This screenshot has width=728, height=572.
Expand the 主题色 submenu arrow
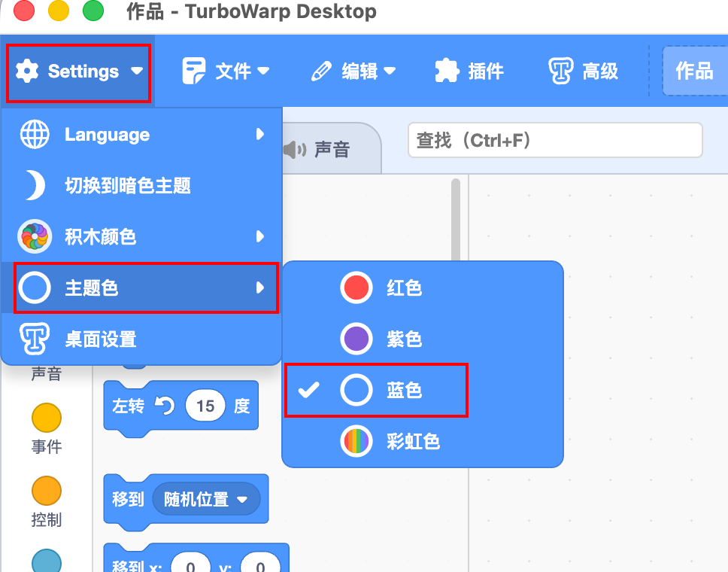260,288
